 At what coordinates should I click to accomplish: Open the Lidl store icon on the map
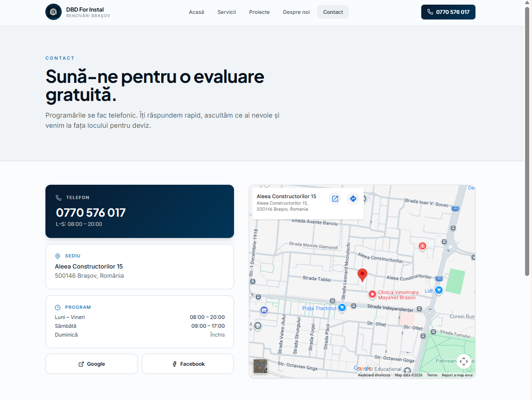(x=439, y=290)
